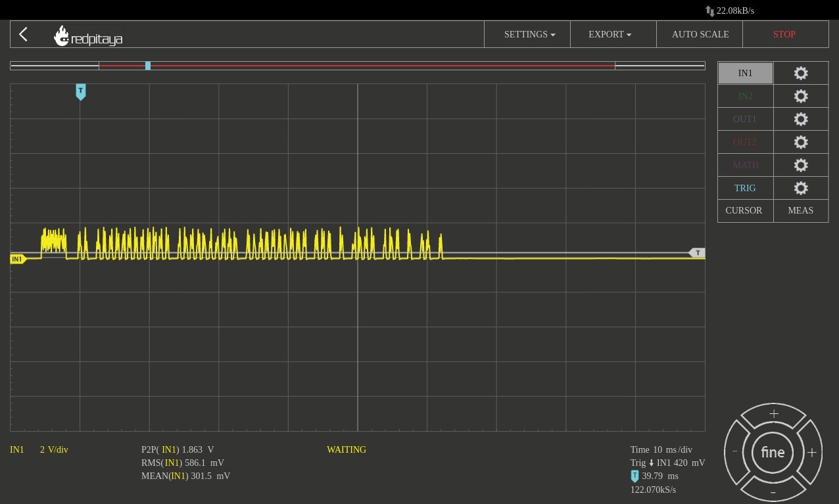
Task: Click the red STOP button
Action: [x=785, y=34]
